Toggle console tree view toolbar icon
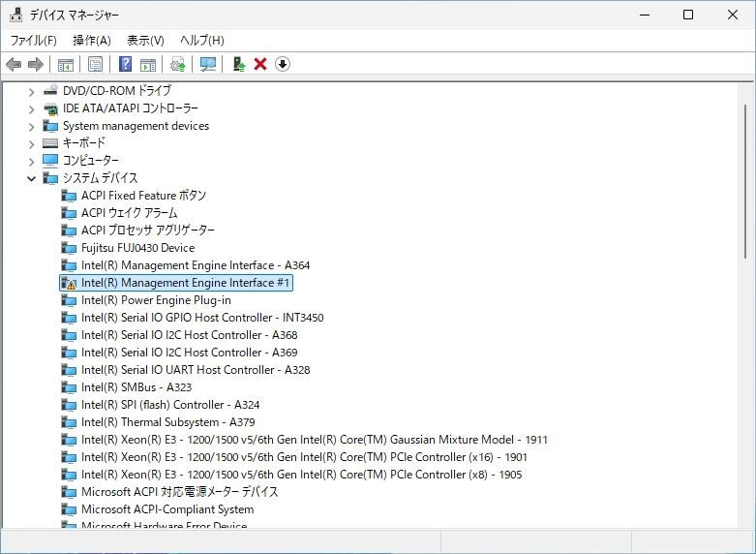756x554 pixels. coord(66,64)
